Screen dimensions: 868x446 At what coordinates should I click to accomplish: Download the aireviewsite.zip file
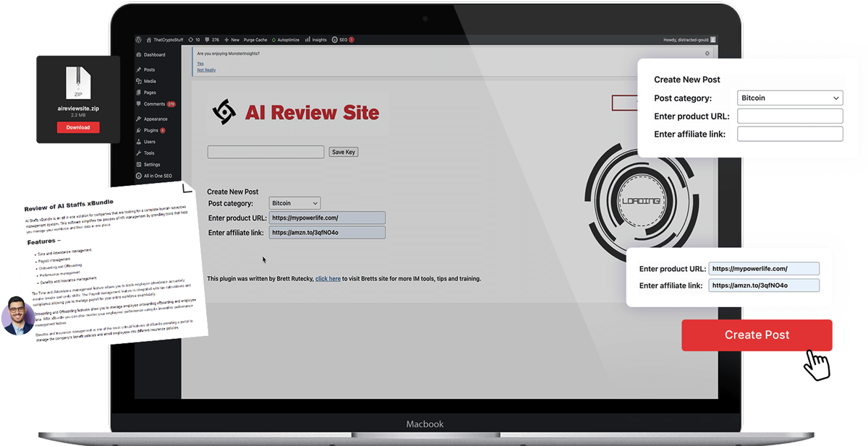click(x=77, y=126)
